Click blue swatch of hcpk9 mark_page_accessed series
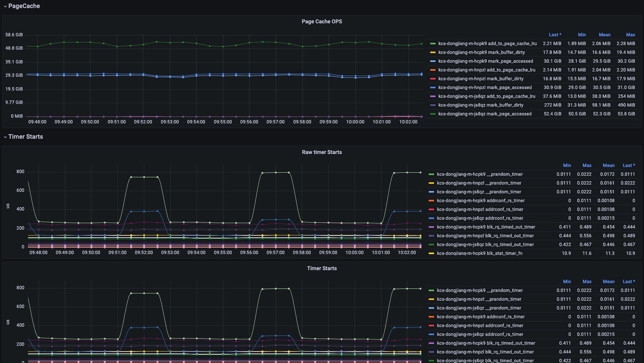The height and width of the screenshot is (363, 644). [433, 61]
